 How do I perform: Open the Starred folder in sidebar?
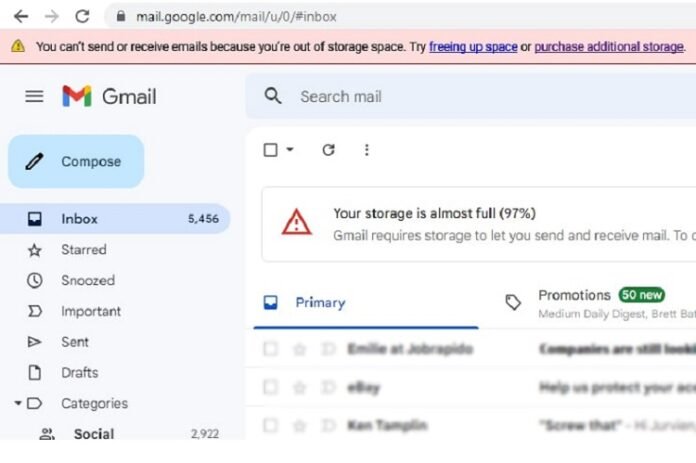coord(83,250)
